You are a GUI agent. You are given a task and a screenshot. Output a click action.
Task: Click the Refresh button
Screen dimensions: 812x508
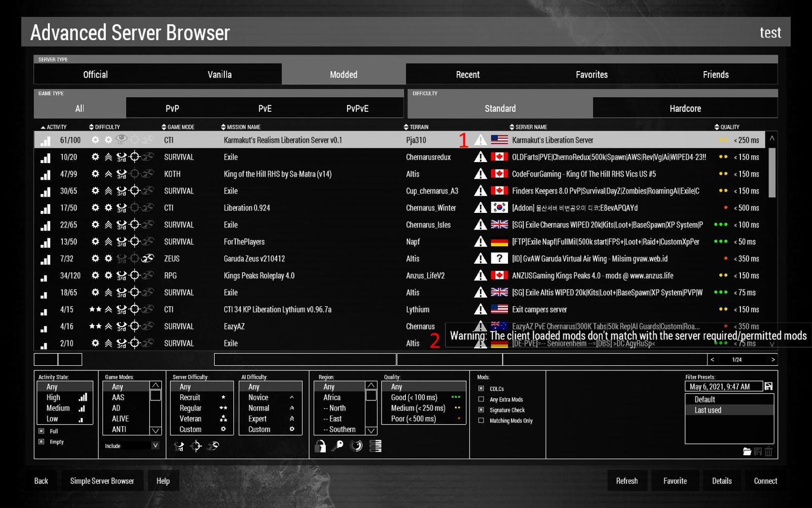(627, 481)
